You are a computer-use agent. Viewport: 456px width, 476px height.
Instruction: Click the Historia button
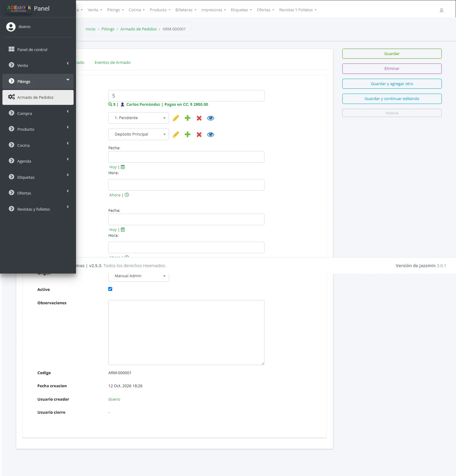[x=392, y=113]
